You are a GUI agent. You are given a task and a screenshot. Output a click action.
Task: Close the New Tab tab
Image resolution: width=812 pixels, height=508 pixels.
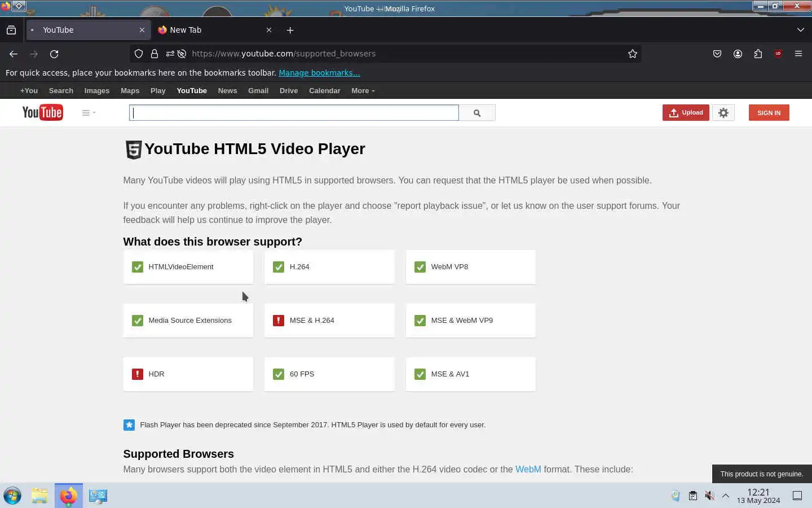click(x=269, y=30)
